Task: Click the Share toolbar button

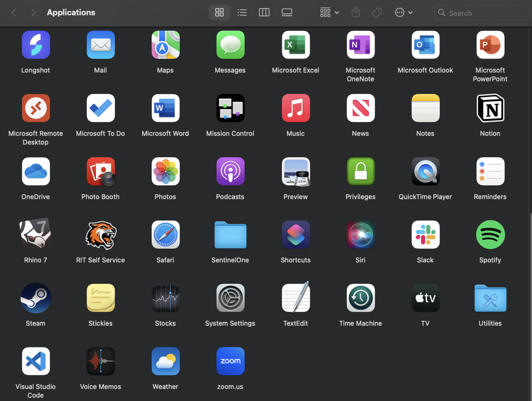Action: click(355, 13)
